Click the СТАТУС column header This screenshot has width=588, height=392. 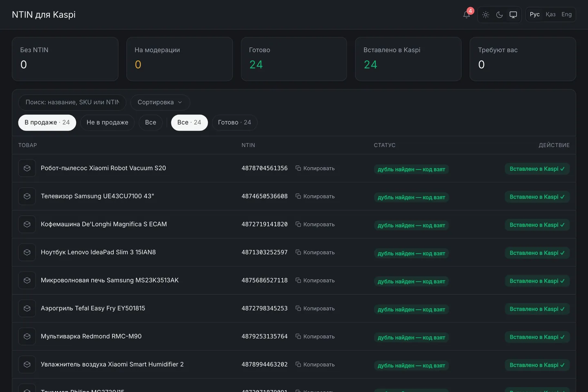tap(385, 145)
